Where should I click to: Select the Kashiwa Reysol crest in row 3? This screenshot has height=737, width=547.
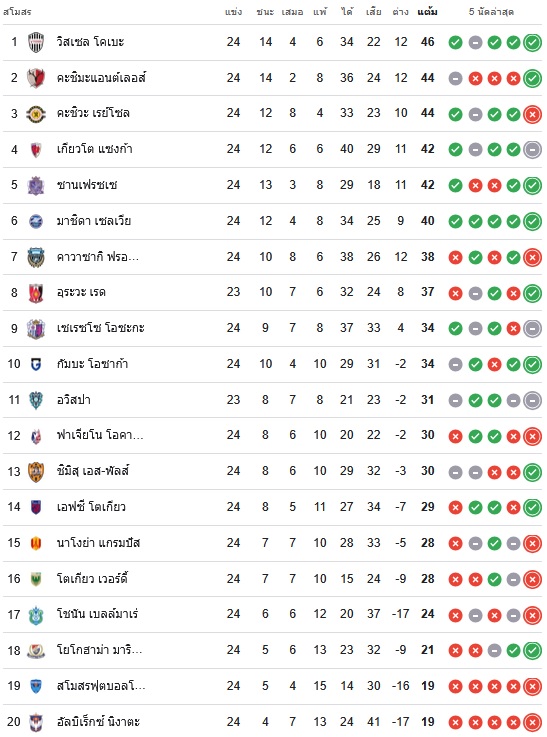pyautogui.click(x=36, y=114)
